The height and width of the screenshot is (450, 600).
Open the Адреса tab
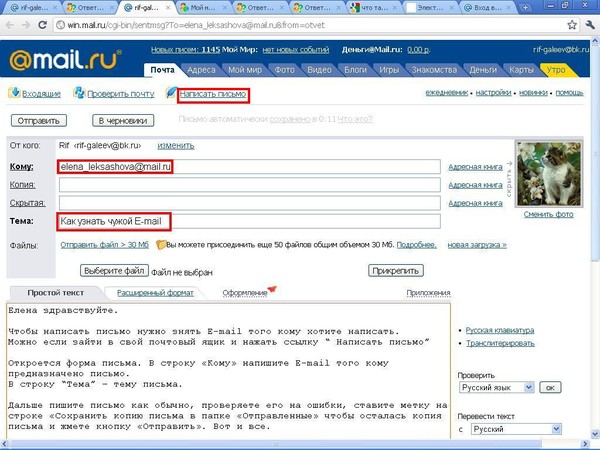(201, 70)
